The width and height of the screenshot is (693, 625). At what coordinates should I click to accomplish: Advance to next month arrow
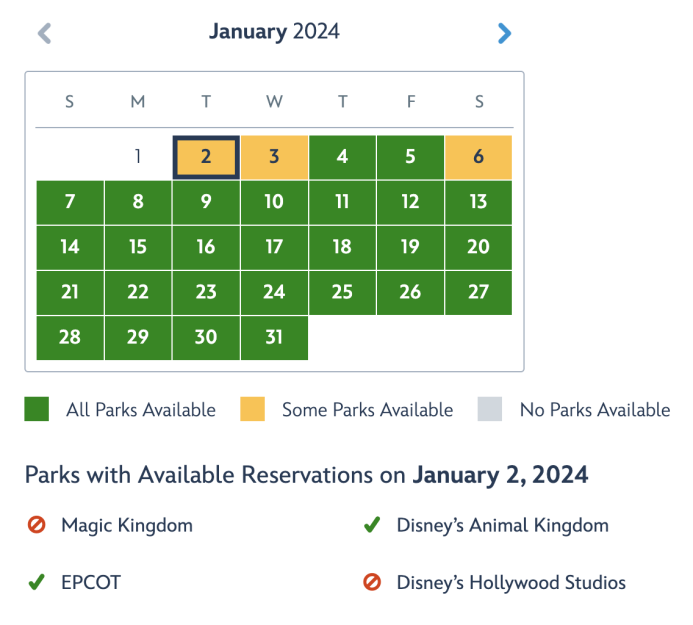pyautogui.click(x=504, y=33)
